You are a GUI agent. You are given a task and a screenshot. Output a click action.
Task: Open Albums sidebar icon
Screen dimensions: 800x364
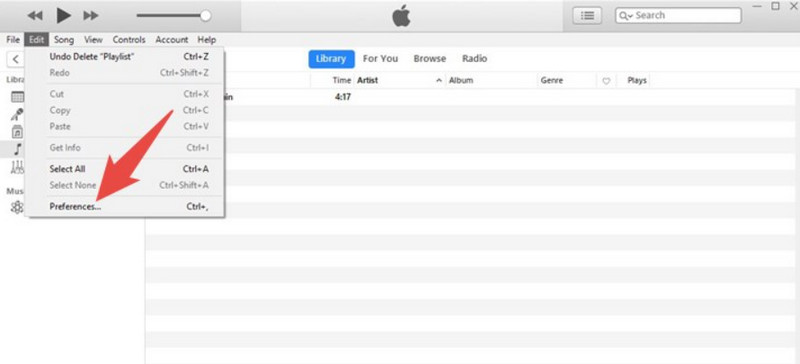[x=17, y=132]
